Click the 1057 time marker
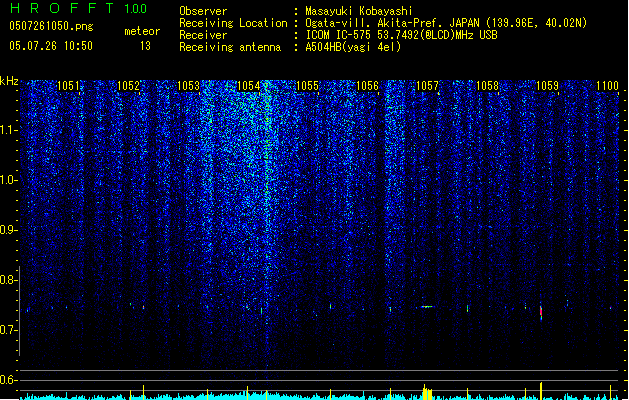The width and height of the screenshot is (629, 400). pyautogui.click(x=427, y=86)
